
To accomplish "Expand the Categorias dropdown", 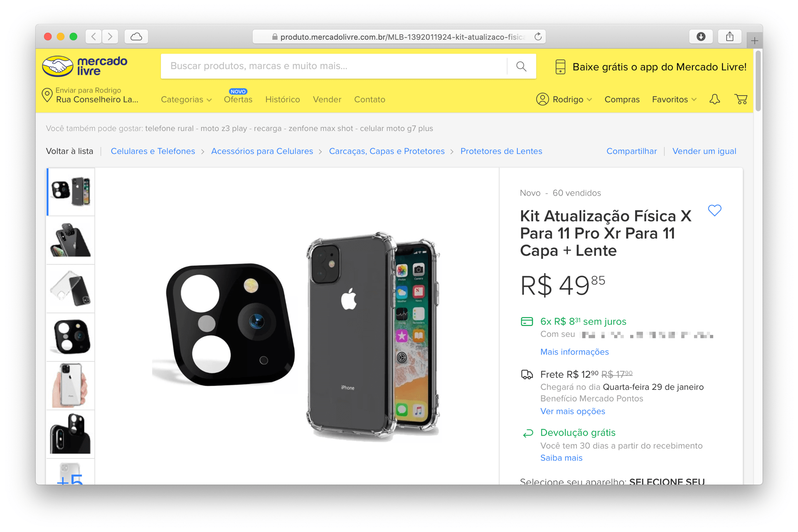I will point(186,99).
